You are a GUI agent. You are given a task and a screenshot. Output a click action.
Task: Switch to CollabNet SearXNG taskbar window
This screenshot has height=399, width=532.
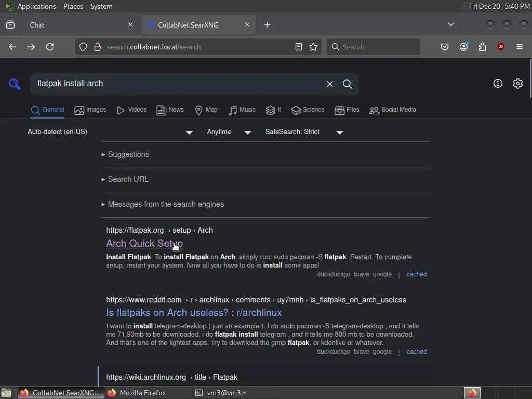point(61,393)
